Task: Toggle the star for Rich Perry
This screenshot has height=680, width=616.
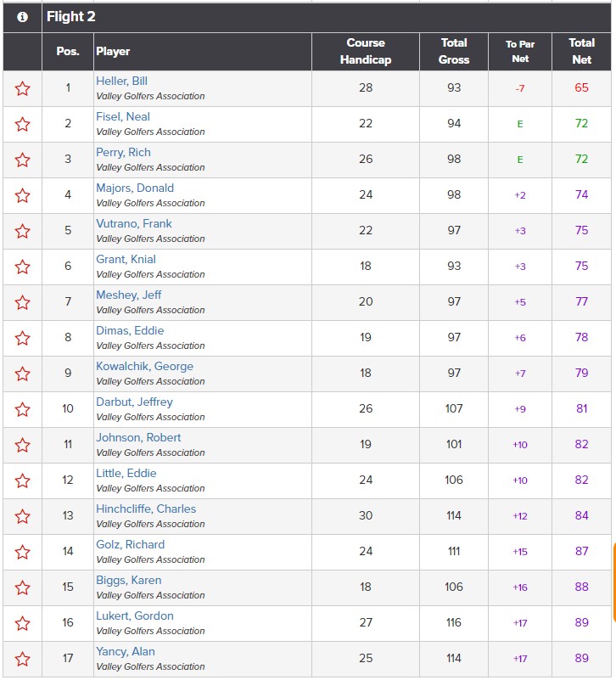Action: [23, 160]
